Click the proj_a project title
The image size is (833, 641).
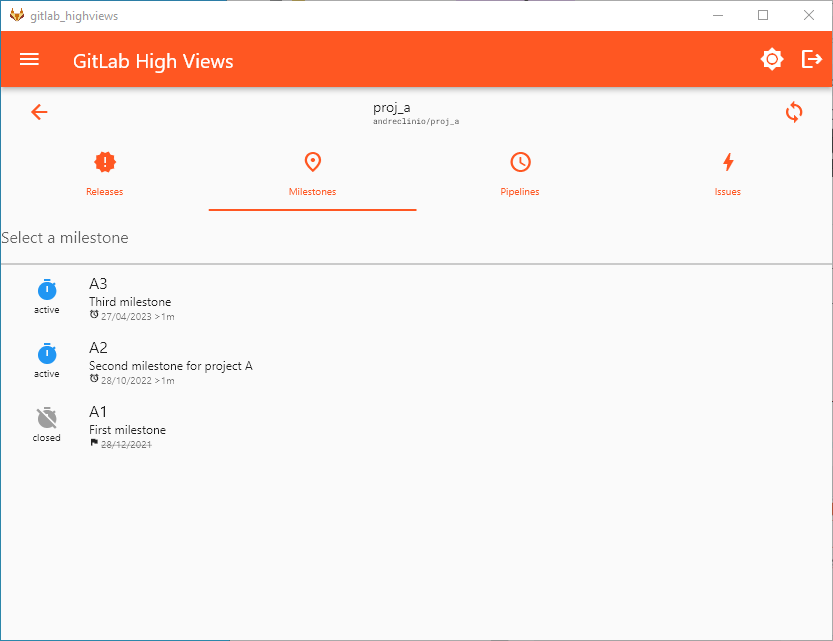point(392,108)
